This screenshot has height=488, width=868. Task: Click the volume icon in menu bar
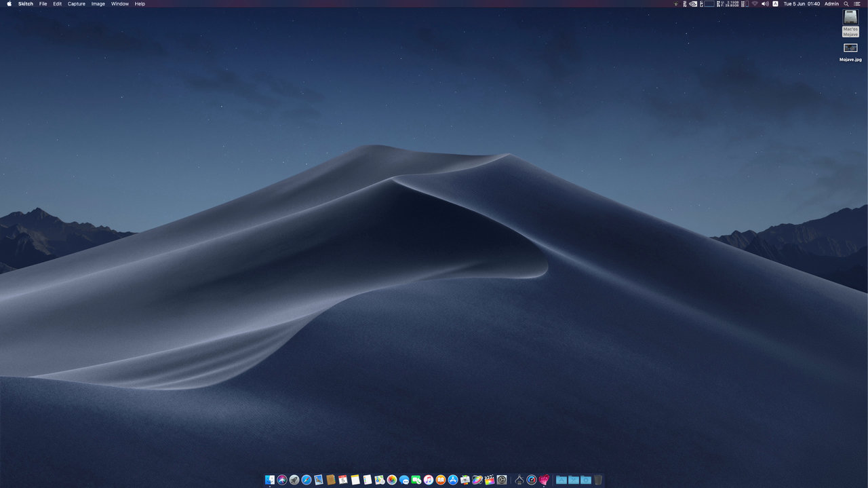click(765, 4)
